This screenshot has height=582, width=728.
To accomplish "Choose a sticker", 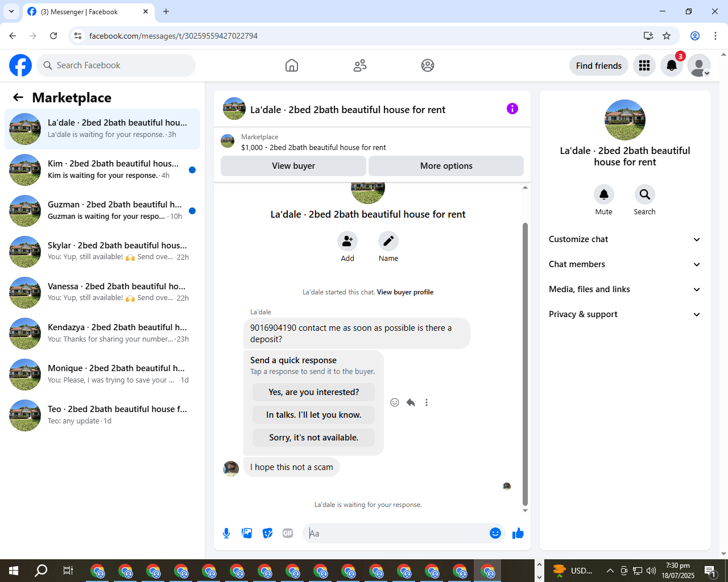I will (x=267, y=533).
